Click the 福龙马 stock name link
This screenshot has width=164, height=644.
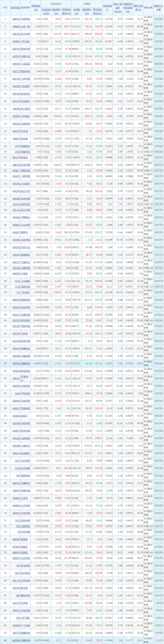24,416
